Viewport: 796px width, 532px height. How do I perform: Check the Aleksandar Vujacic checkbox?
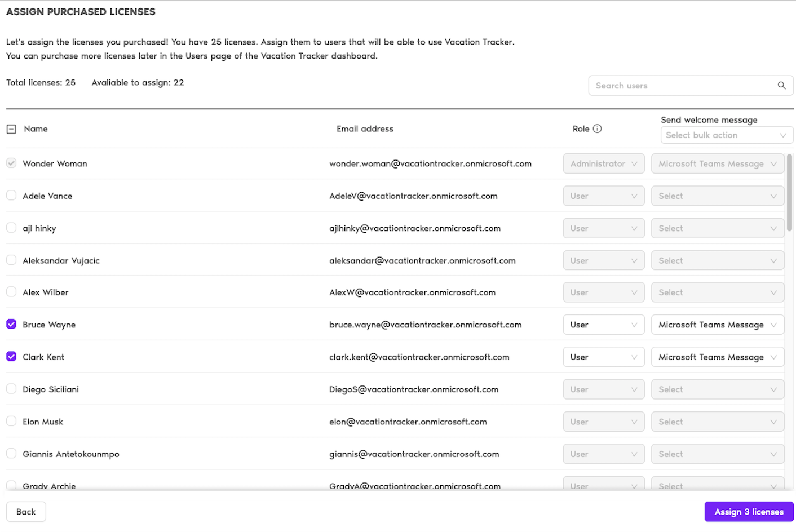[x=11, y=260]
